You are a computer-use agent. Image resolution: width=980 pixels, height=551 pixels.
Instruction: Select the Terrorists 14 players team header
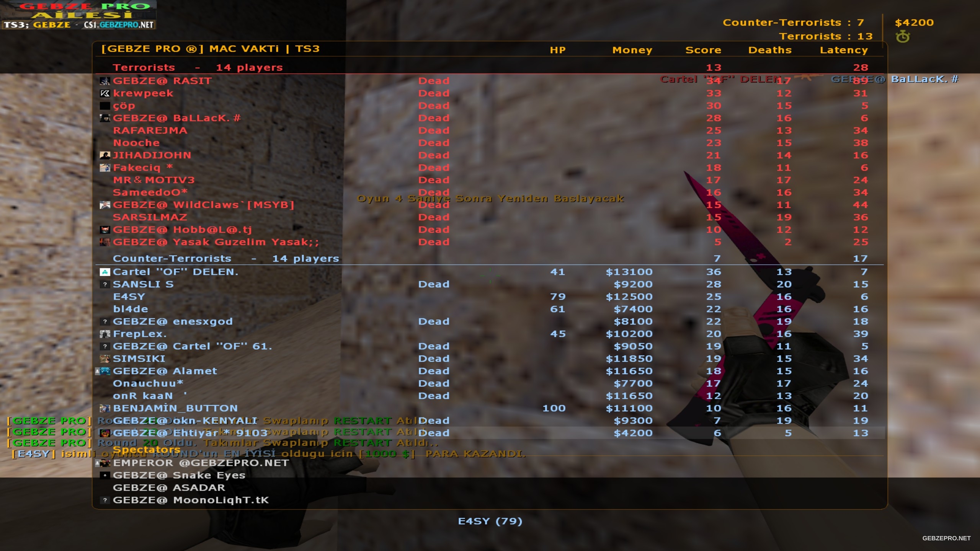tap(197, 68)
